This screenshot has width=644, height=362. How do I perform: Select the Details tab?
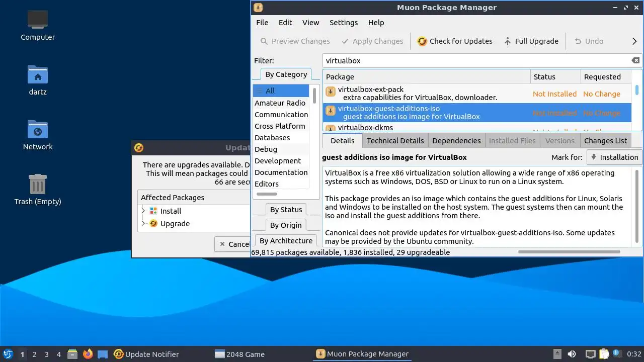click(343, 141)
